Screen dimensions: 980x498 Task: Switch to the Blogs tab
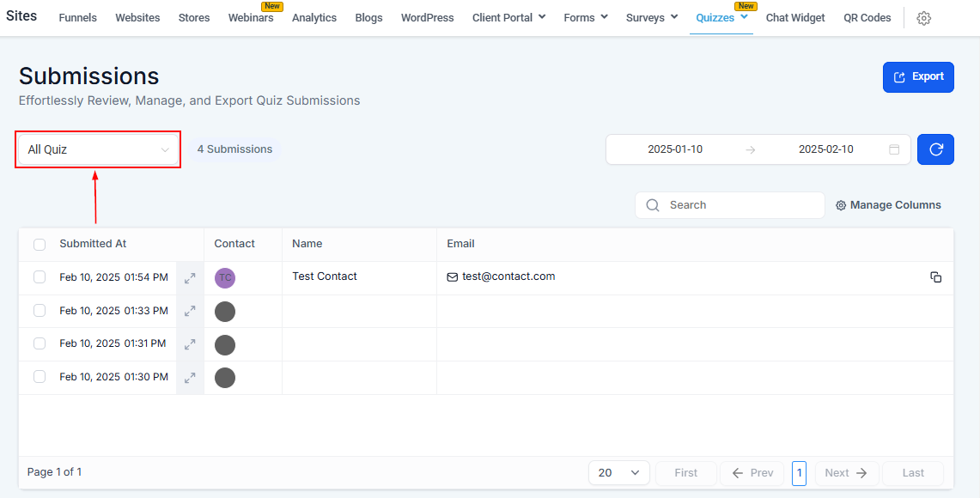(x=368, y=17)
